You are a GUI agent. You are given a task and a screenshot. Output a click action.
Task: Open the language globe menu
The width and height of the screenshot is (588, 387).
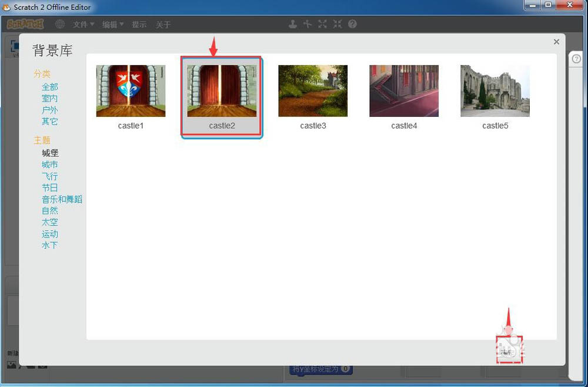point(59,24)
